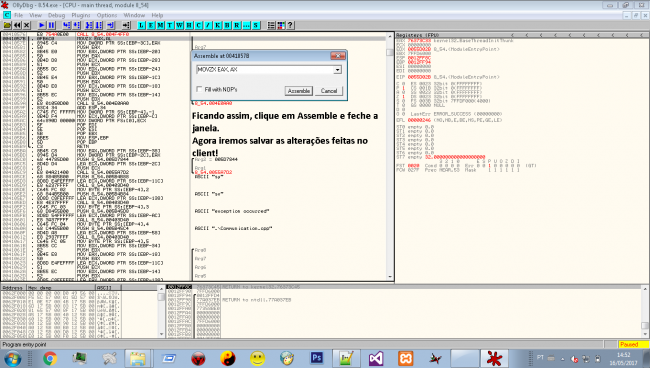Show Breakpoints window via B button
Viewport: 650px width, 368px height.
227,25
